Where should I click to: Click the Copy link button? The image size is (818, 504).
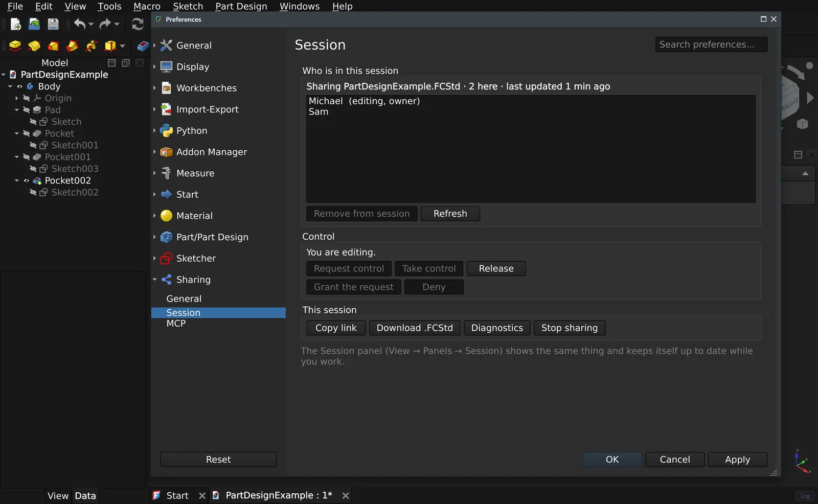336,328
